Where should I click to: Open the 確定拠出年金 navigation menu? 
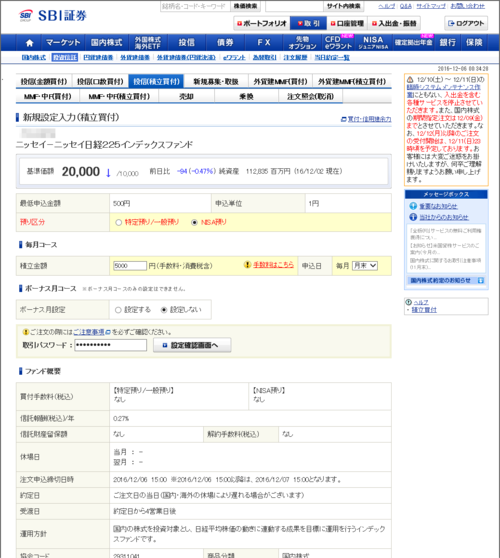[413, 43]
